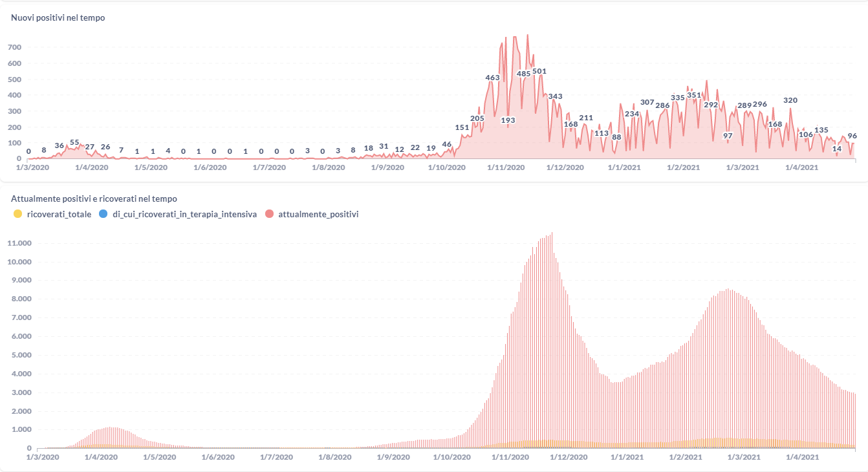Toggle the di_cui_ricoverati_in_terapia_intensiva series label

[184, 214]
